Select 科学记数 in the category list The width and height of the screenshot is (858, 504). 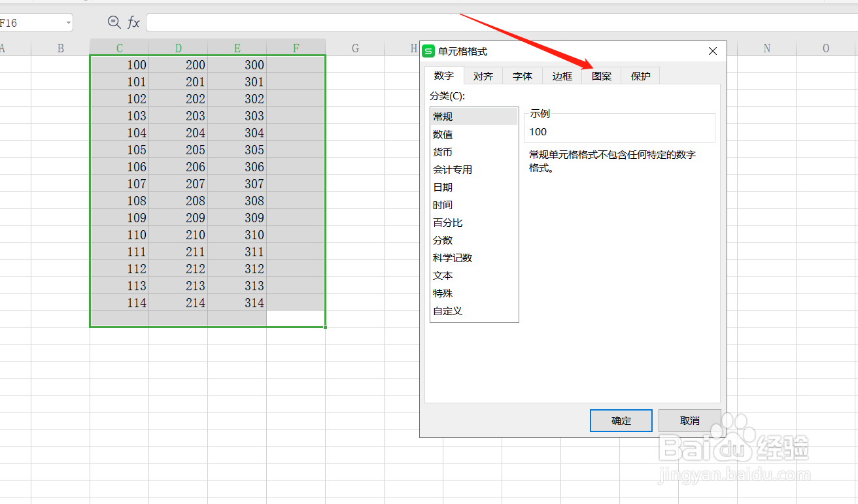coord(474,258)
